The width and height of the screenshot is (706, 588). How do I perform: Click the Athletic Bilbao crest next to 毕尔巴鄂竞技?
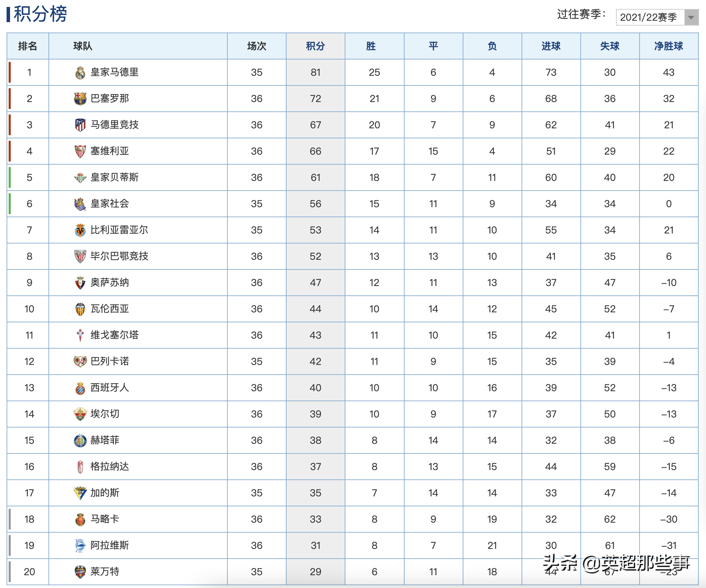(80, 257)
